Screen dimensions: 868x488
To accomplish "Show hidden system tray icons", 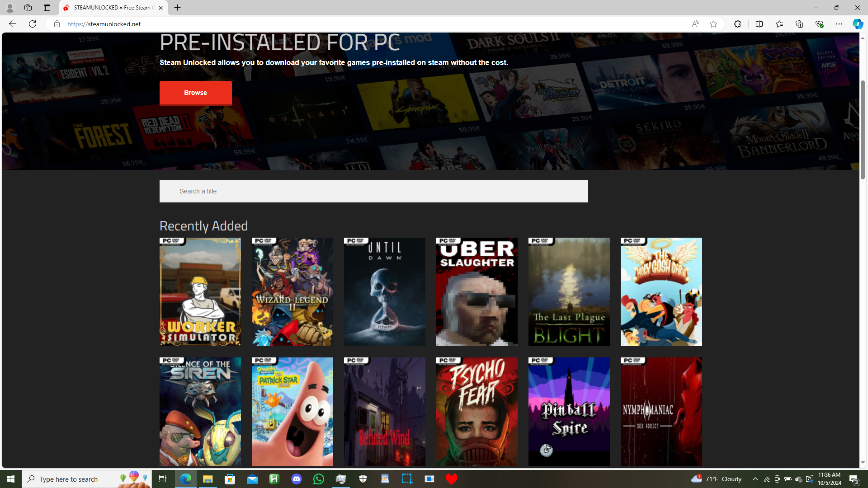I will [x=755, y=479].
